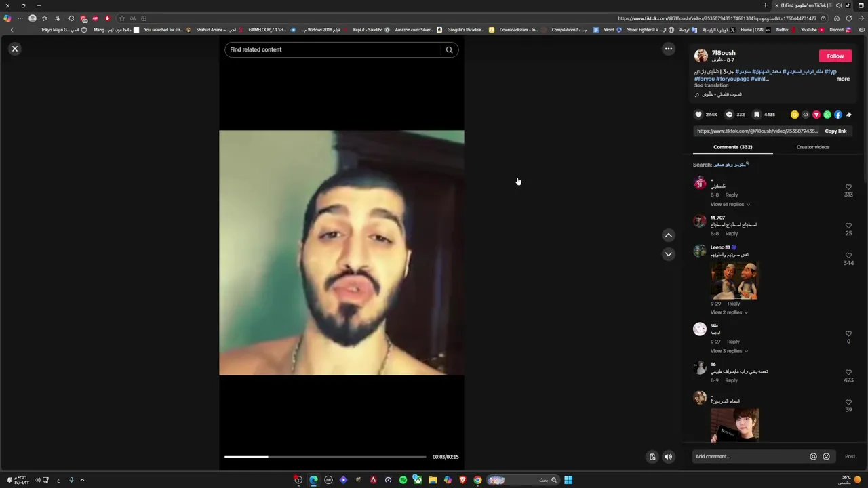Get the embed code icon

tap(806, 115)
